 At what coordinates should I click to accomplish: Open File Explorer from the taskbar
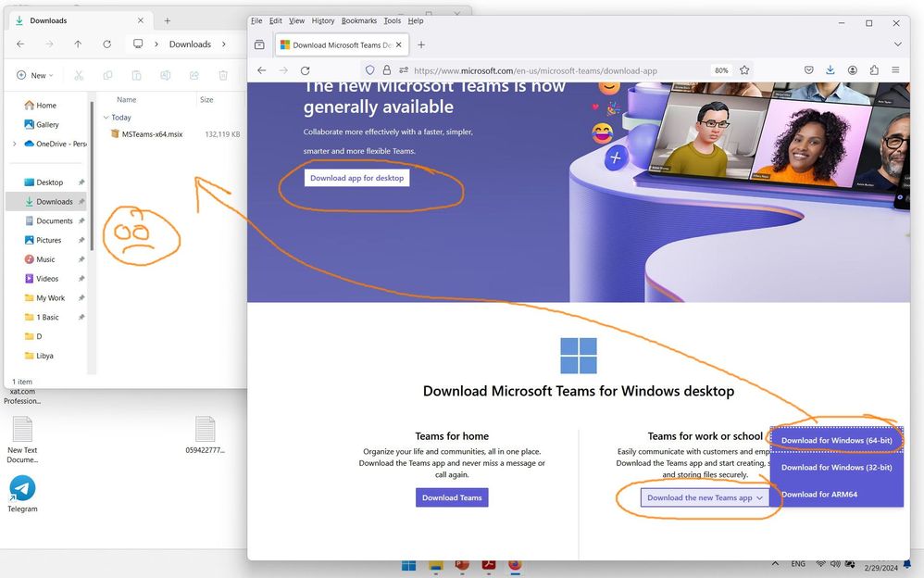pos(435,566)
